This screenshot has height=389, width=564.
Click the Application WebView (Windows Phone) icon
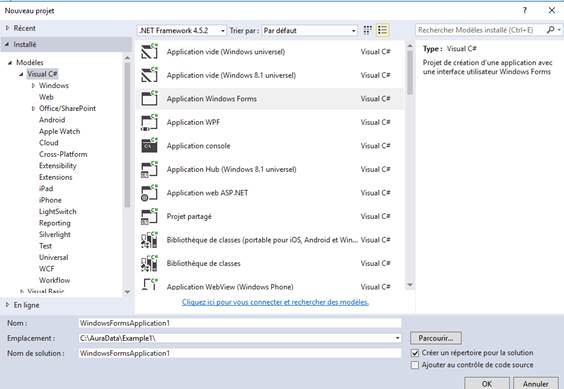tap(149, 284)
